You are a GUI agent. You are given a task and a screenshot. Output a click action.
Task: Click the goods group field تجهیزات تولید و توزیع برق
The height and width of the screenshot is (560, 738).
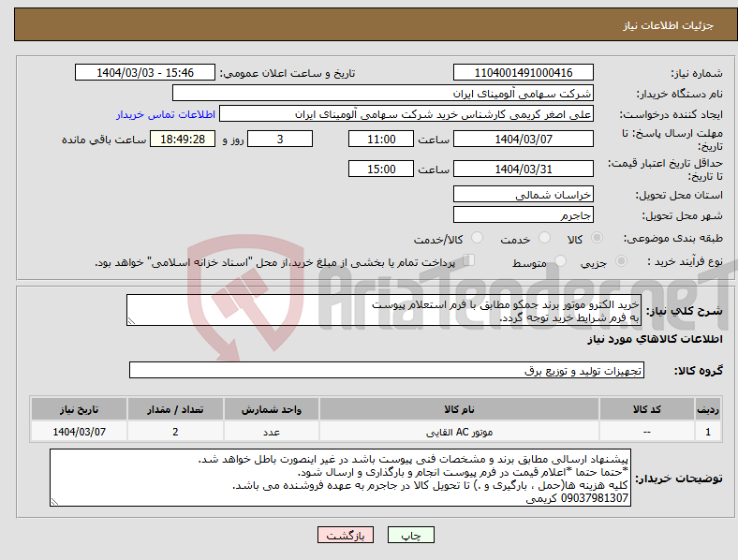click(387, 370)
